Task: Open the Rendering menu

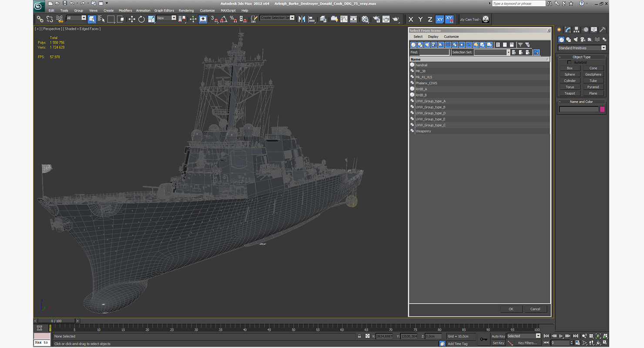Action: pos(186,10)
